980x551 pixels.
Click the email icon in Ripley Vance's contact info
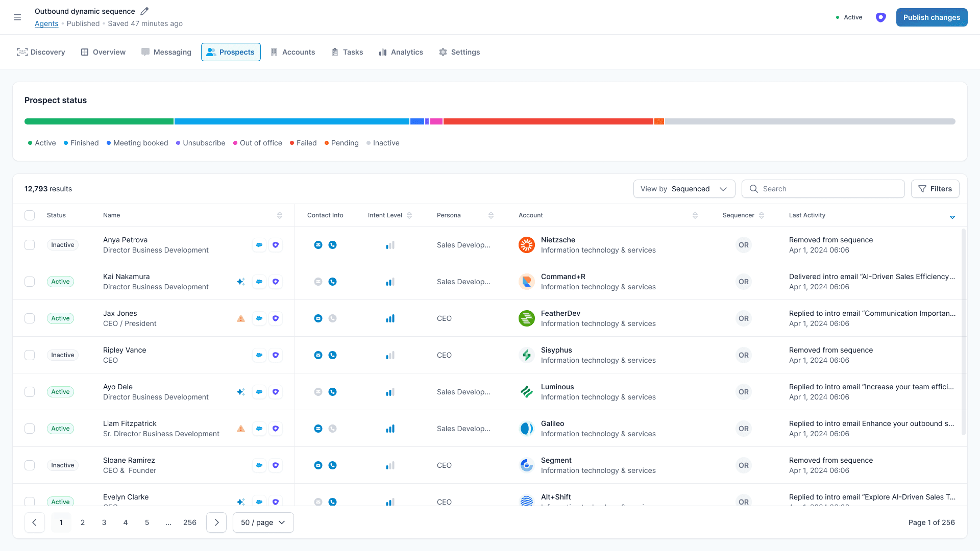pos(318,355)
